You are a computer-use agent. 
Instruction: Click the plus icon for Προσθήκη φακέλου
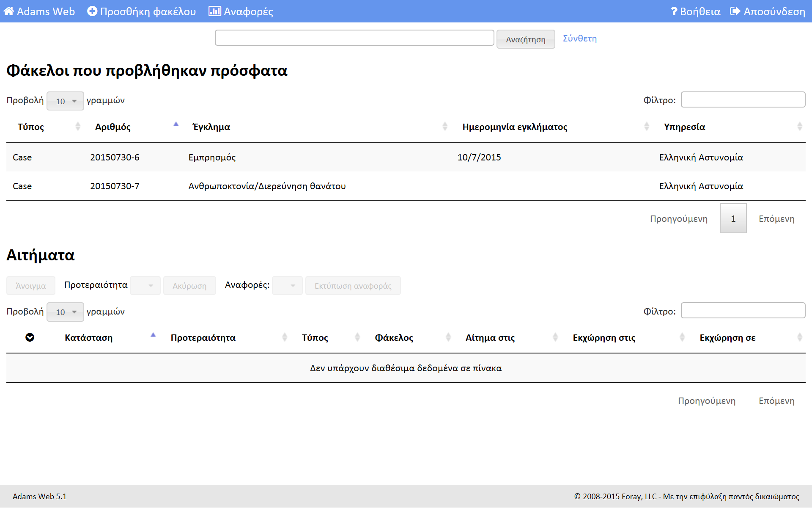92,11
